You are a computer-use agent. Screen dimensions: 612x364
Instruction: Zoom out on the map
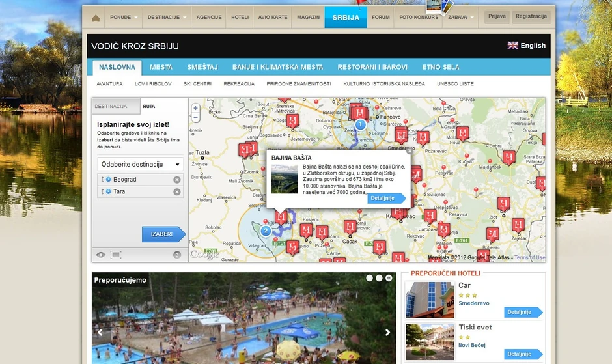(195, 117)
